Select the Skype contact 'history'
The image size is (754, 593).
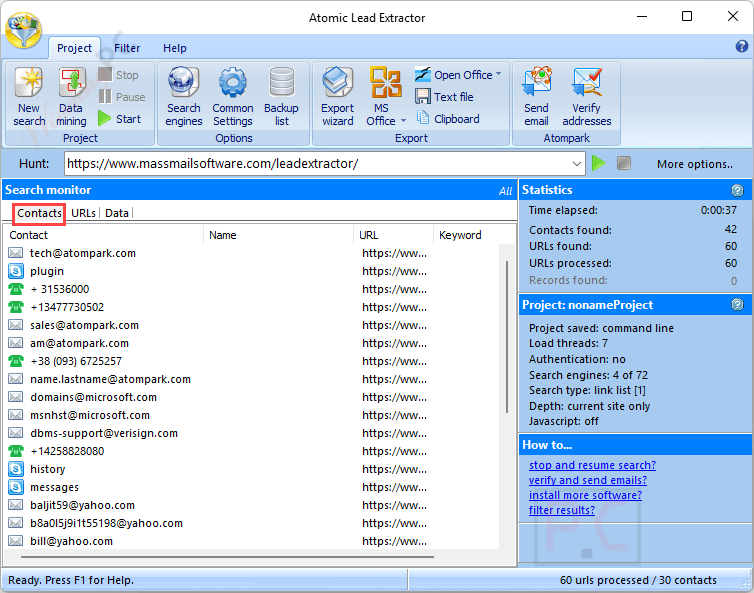252,469
